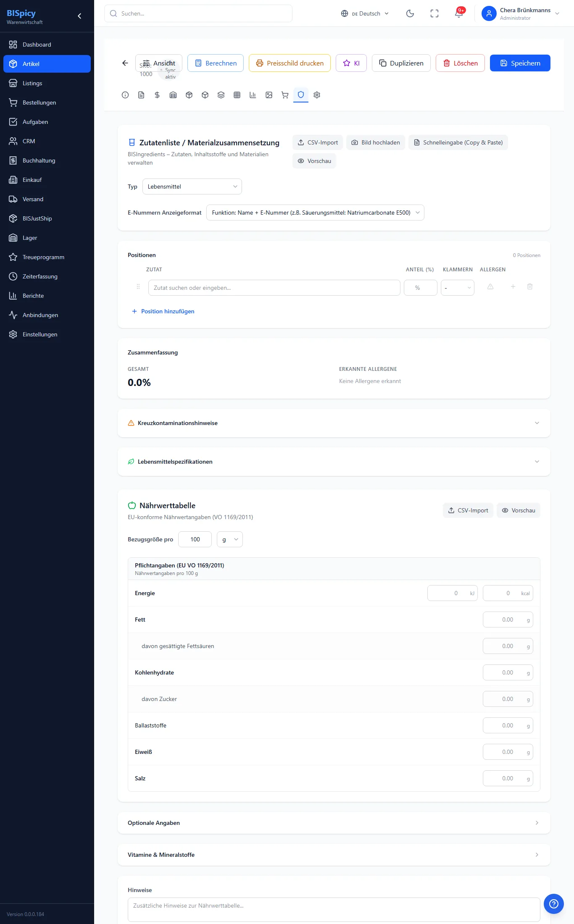574x924 pixels.
Task: Toggle dark mode moon icon
Action: pos(410,13)
